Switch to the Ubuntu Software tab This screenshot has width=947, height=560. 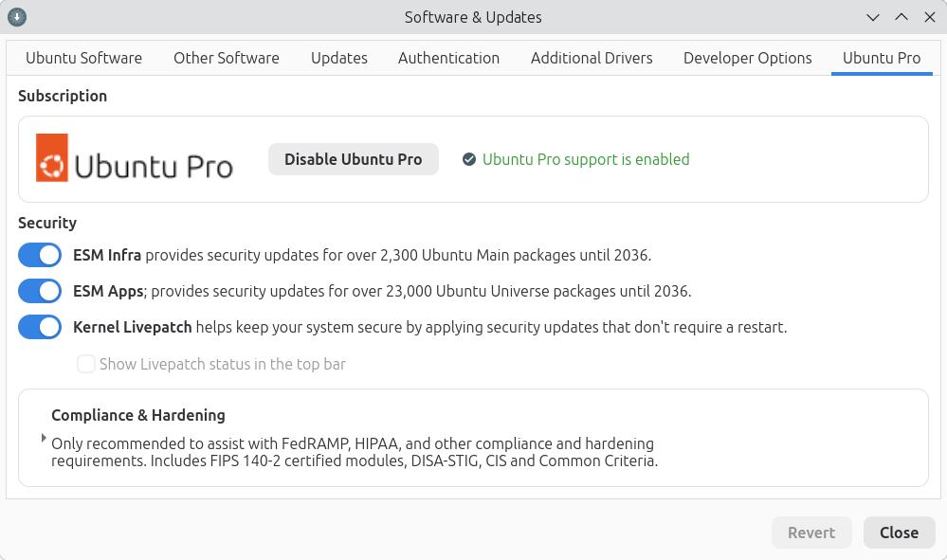tap(83, 58)
